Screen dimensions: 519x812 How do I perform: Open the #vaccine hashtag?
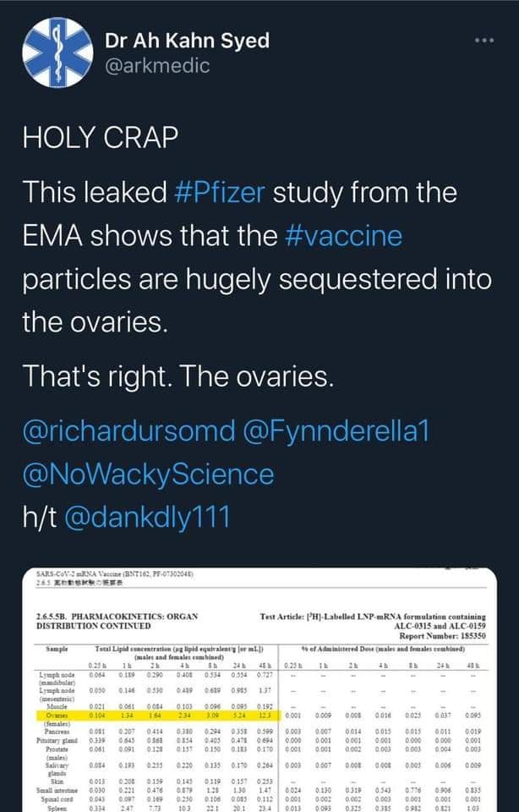tap(341, 236)
